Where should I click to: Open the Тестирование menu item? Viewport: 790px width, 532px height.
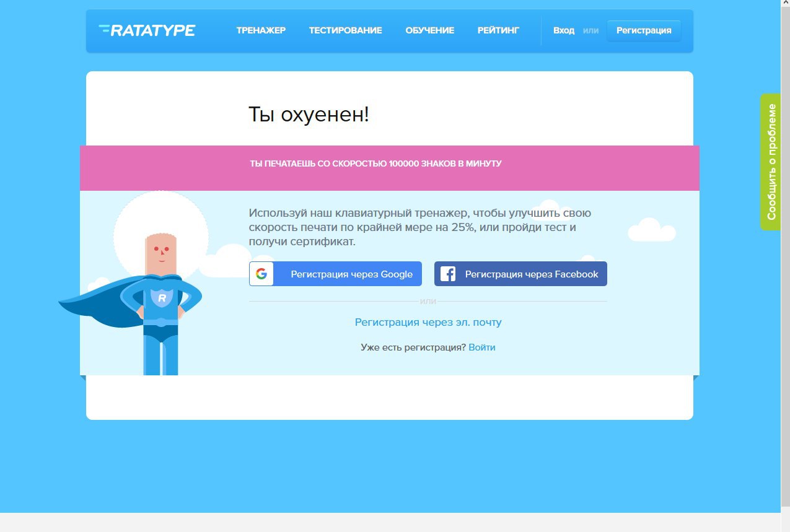pos(345,30)
